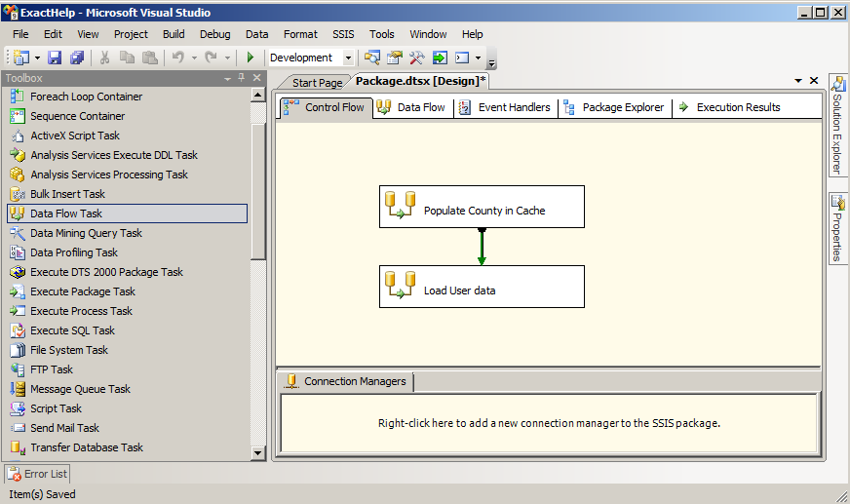Select Data Flow Task in Toolbox
Image resolution: width=850 pixels, height=504 pixels.
[x=128, y=213]
